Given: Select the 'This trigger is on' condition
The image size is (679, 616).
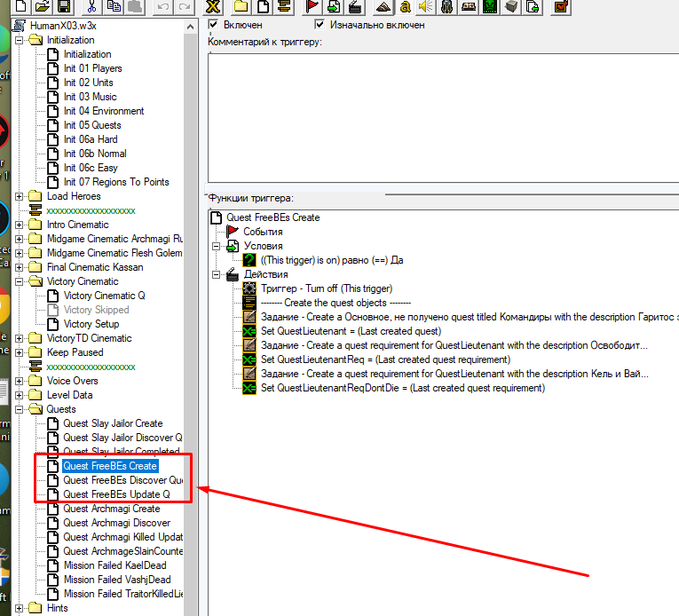Looking at the screenshot, I should tap(332, 260).
